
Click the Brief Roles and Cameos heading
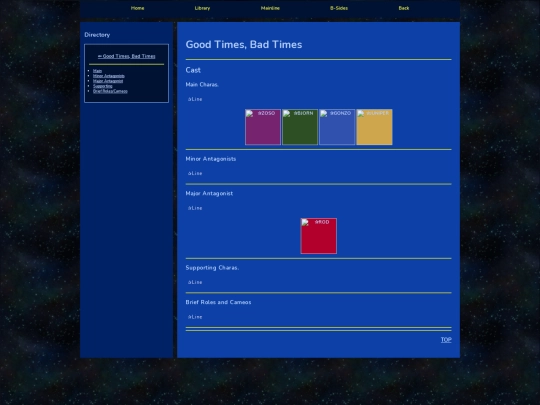[218, 302]
